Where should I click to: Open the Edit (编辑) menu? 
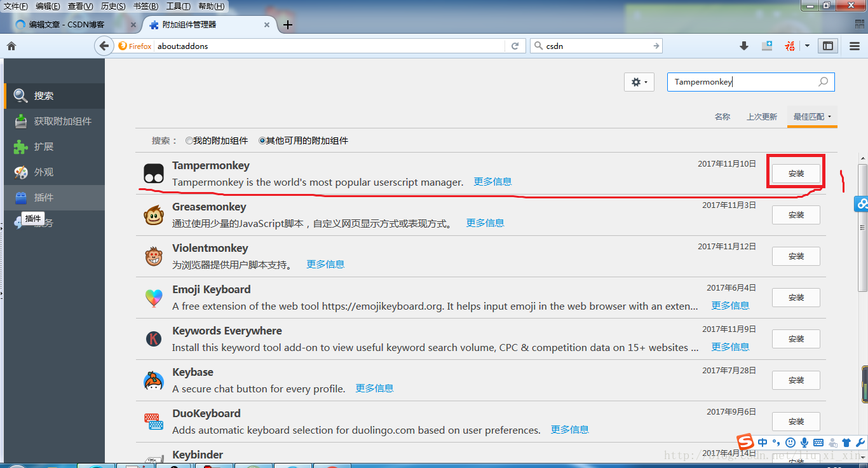tap(48, 6)
